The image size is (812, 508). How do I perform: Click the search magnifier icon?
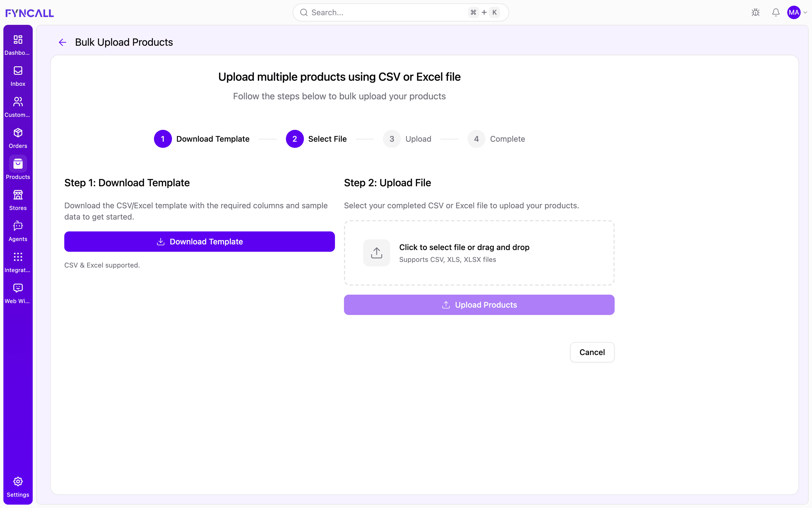pyautogui.click(x=304, y=12)
